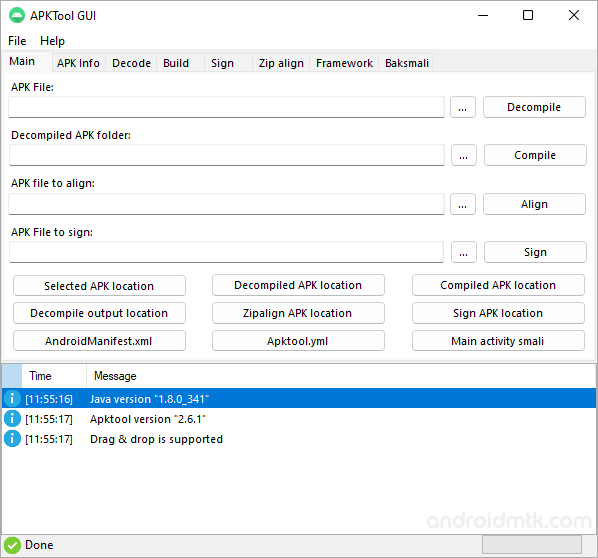Browse for APK File to sign ellipsis
The height and width of the screenshot is (558, 598).
click(463, 252)
